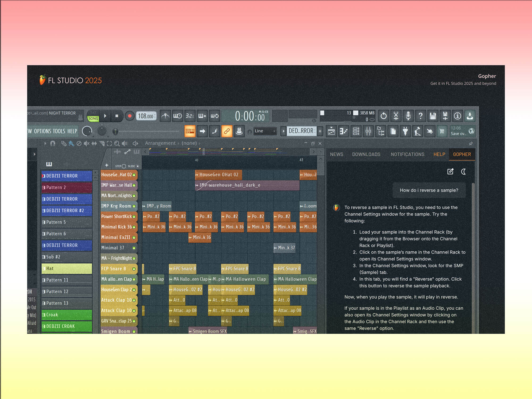Enable wait for input to start
Viewport: 532px width, 399px height.
click(x=177, y=116)
